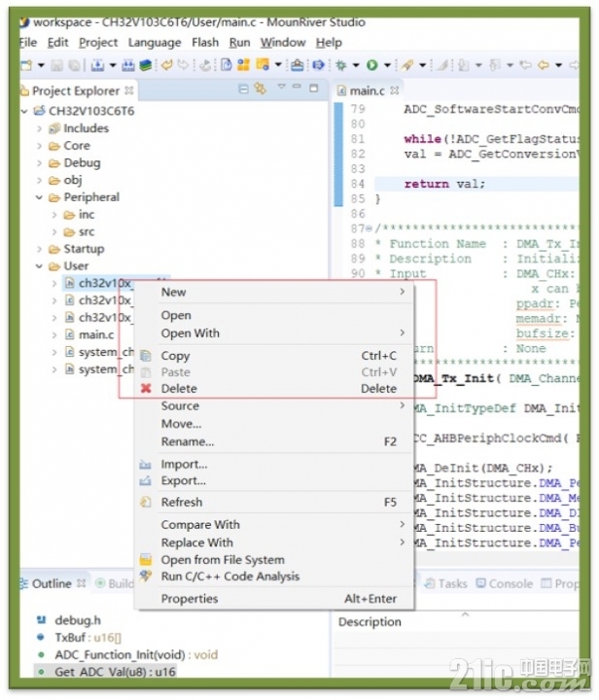Click the blue chip Download toolbar icon
The image size is (599, 700).
point(297,66)
